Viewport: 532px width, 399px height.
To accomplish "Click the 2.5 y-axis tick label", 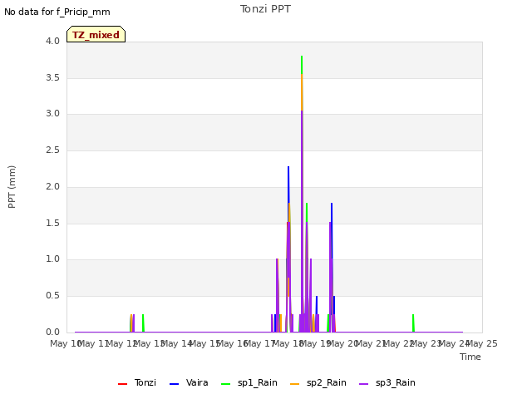I will 52,150.
